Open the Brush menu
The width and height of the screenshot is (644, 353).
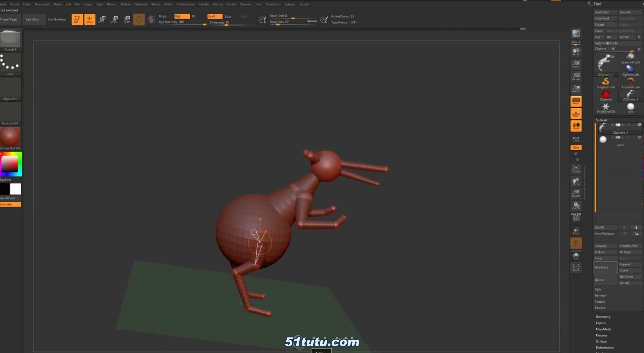14,4
